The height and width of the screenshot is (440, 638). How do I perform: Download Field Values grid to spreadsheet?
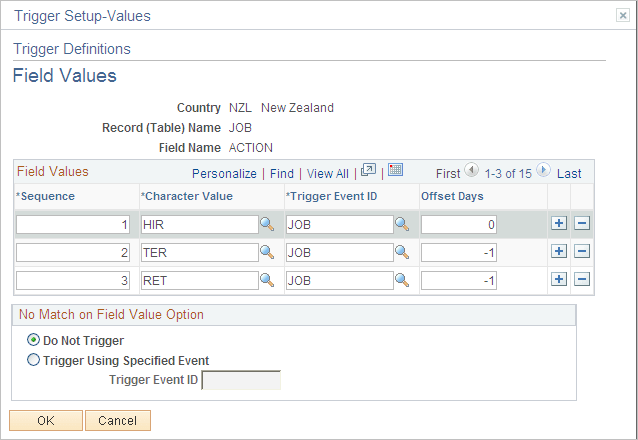point(395,170)
